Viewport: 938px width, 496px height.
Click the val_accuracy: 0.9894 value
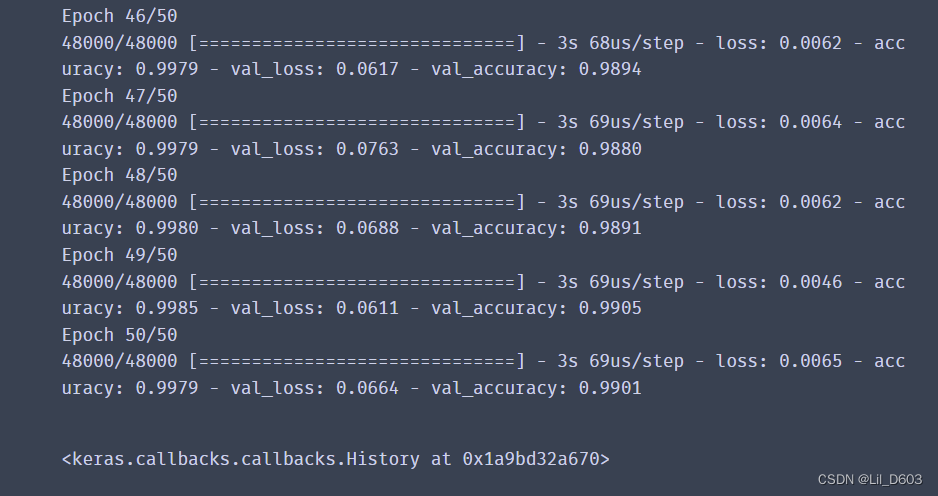tap(536, 69)
